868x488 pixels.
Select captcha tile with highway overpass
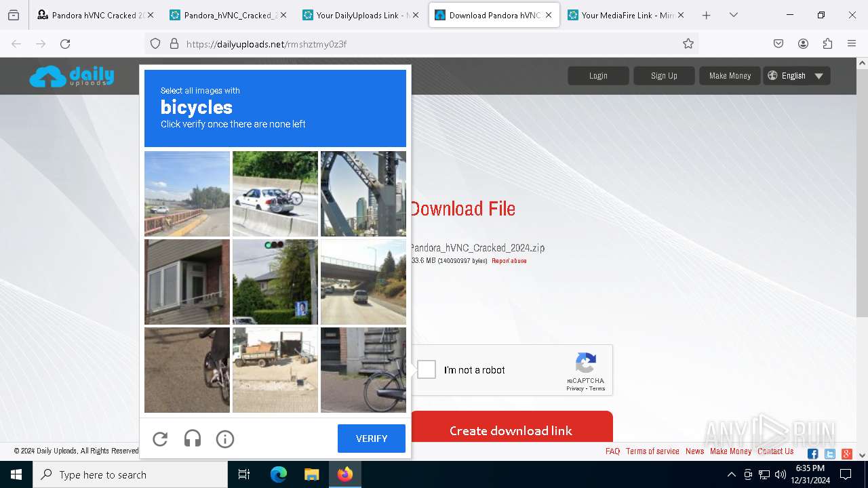pyautogui.click(x=363, y=282)
